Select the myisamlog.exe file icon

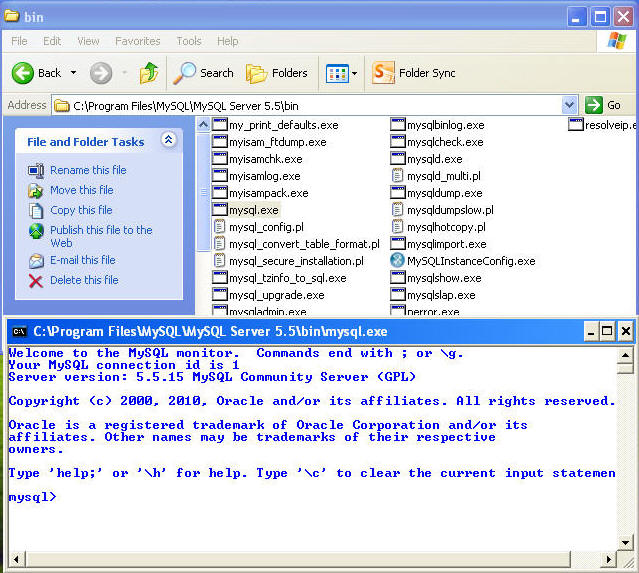click(220, 176)
